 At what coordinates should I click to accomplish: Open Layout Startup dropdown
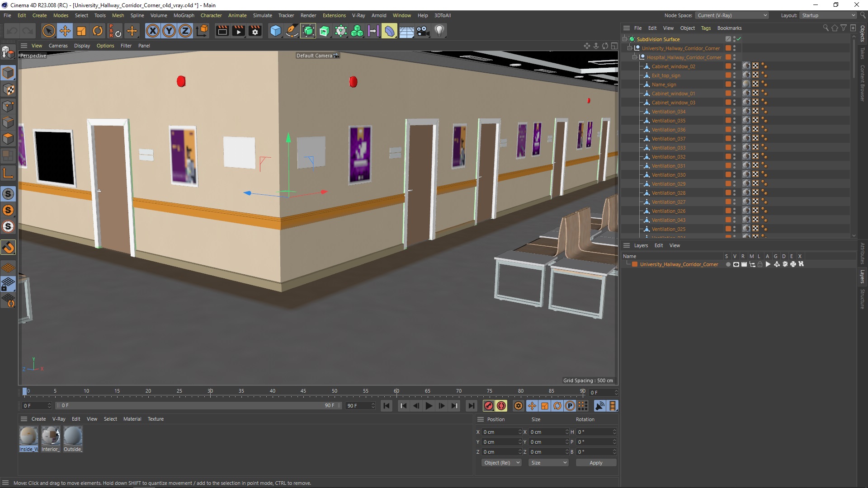point(828,15)
